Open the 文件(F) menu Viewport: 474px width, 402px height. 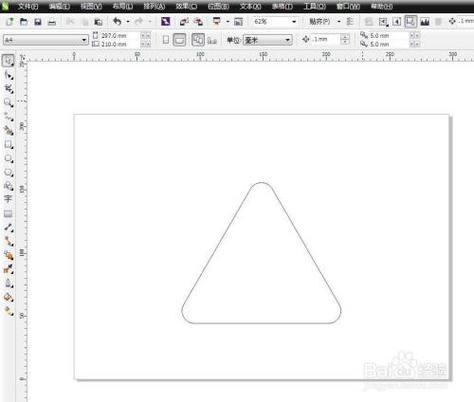28,6
